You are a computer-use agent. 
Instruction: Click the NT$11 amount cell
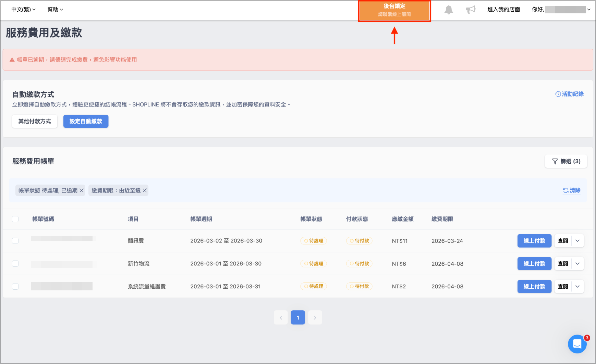tap(400, 241)
